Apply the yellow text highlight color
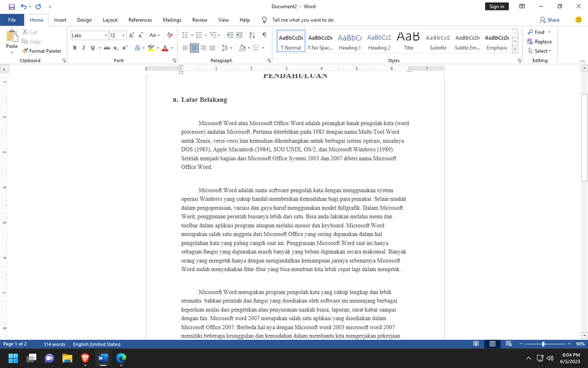This screenshot has width=588, height=368. [151, 48]
